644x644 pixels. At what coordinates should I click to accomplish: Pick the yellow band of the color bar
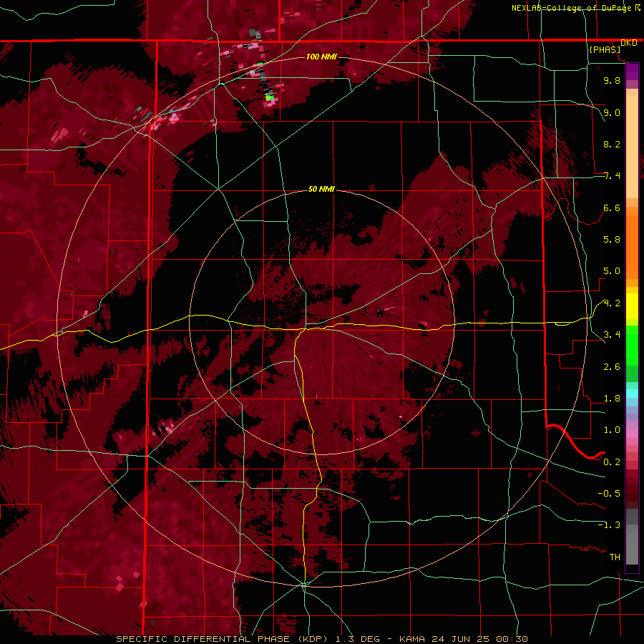tap(632, 306)
